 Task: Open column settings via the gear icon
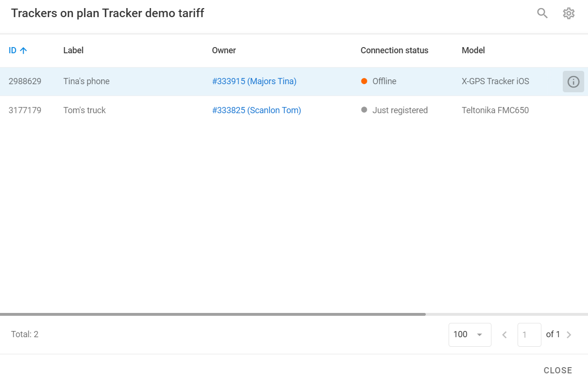click(568, 13)
